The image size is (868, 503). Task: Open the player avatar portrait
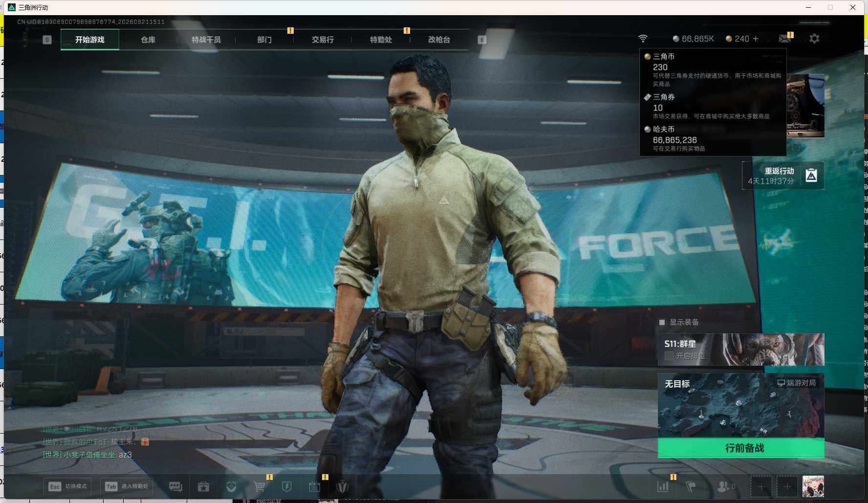(813, 486)
